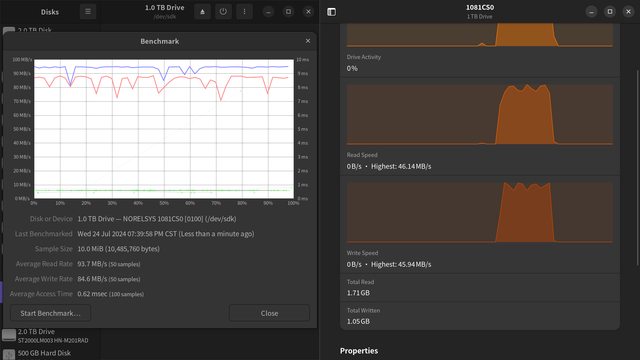
Task: Select the 500 GB Hard Disk entry
Action: pos(49,353)
